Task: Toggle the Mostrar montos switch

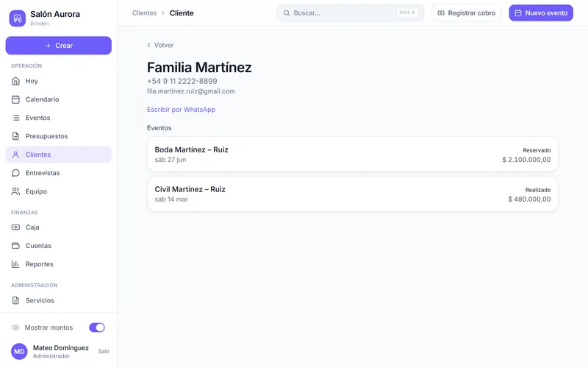Action: (97, 328)
